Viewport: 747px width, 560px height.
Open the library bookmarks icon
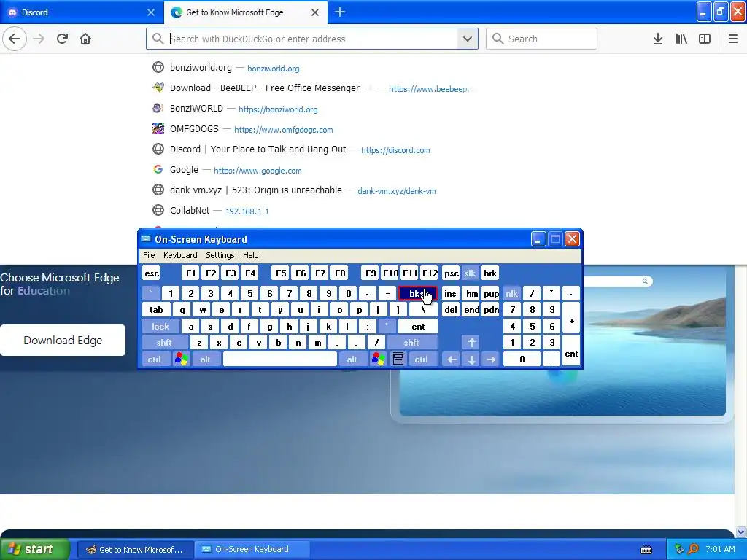681,39
